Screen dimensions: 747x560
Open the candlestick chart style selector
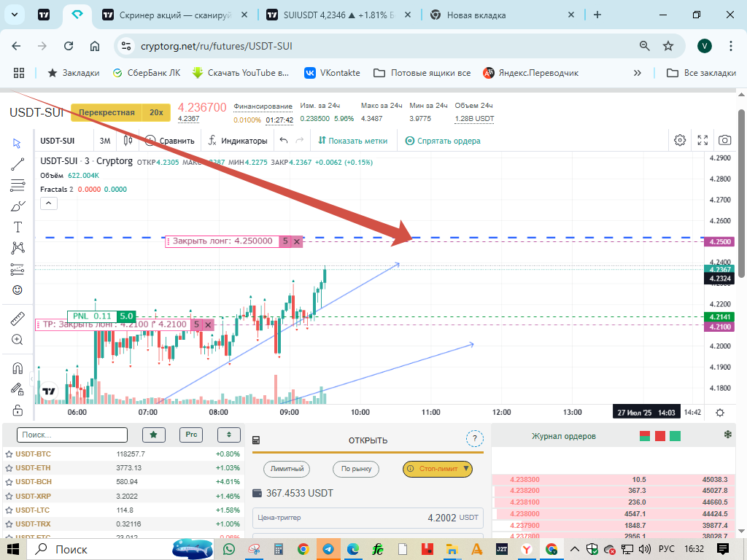(128, 141)
